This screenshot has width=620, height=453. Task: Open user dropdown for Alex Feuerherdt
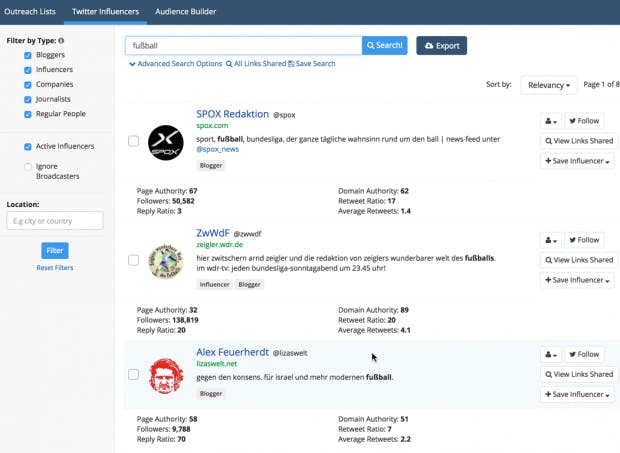point(551,354)
